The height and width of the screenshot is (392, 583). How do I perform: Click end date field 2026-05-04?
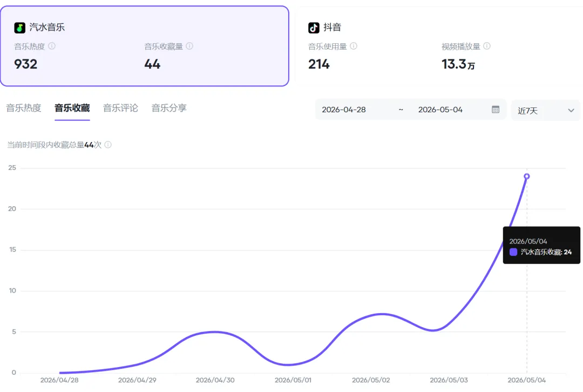440,110
